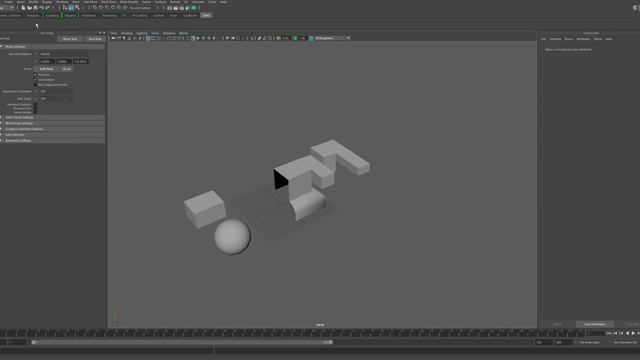Enable Snap to Points icon
This screenshot has height=360, width=640.
pos(107,8)
